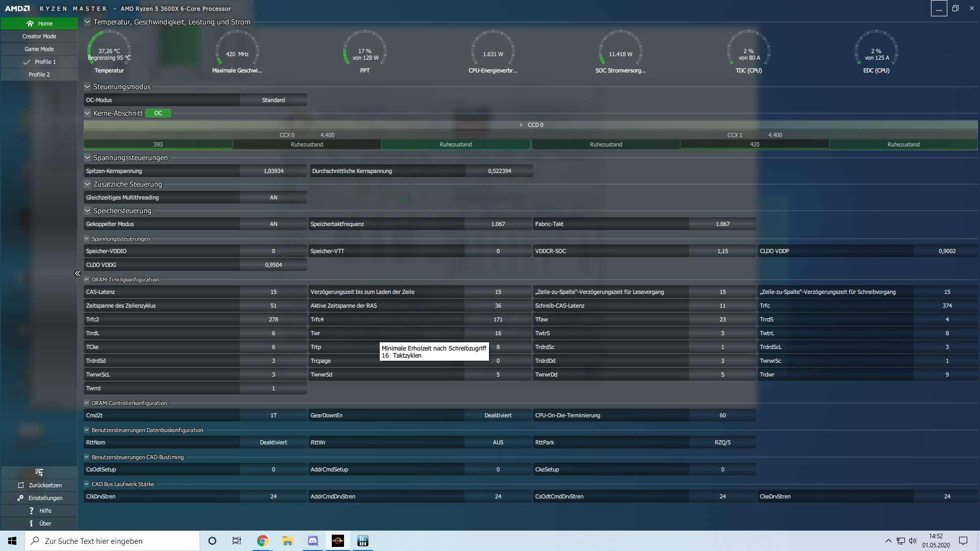The height and width of the screenshot is (551, 980).
Task: Open Discord from the taskbar
Action: 312,541
